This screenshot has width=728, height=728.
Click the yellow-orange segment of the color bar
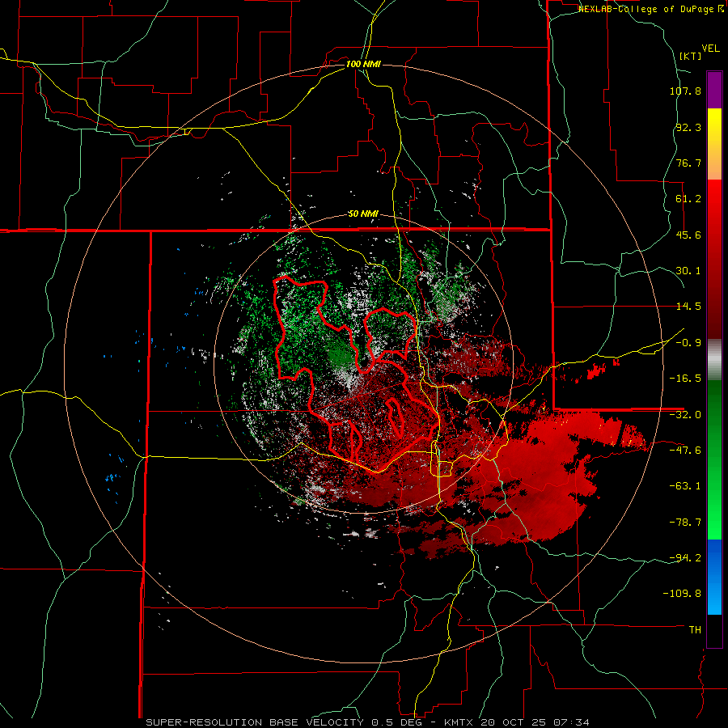(x=714, y=144)
